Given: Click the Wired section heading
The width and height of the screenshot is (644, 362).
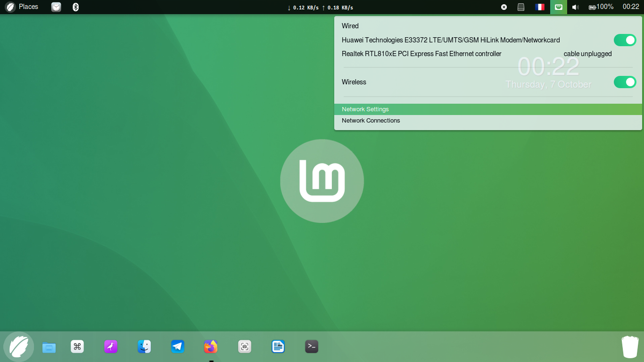Looking at the screenshot, I should point(350,26).
